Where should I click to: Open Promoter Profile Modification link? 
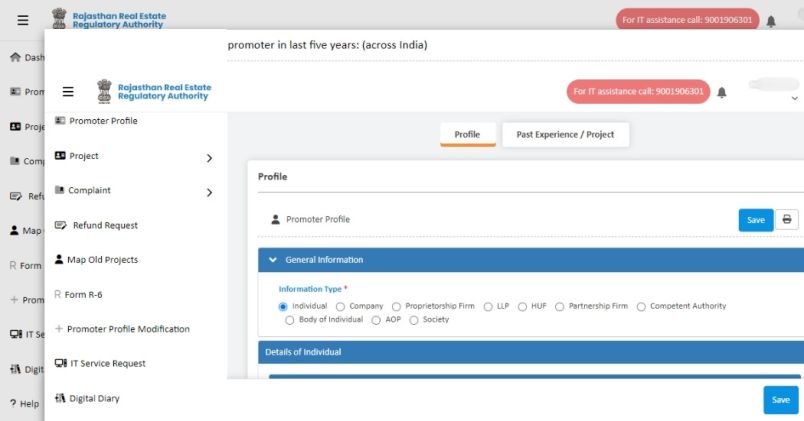pyautogui.click(x=128, y=329)
